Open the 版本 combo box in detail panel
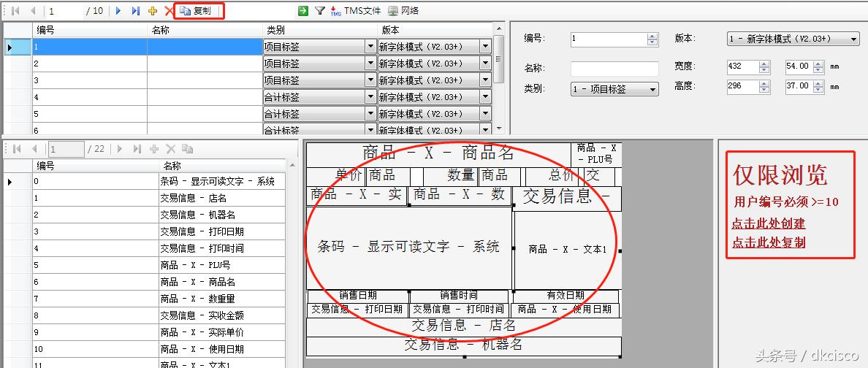 [793, 39]
